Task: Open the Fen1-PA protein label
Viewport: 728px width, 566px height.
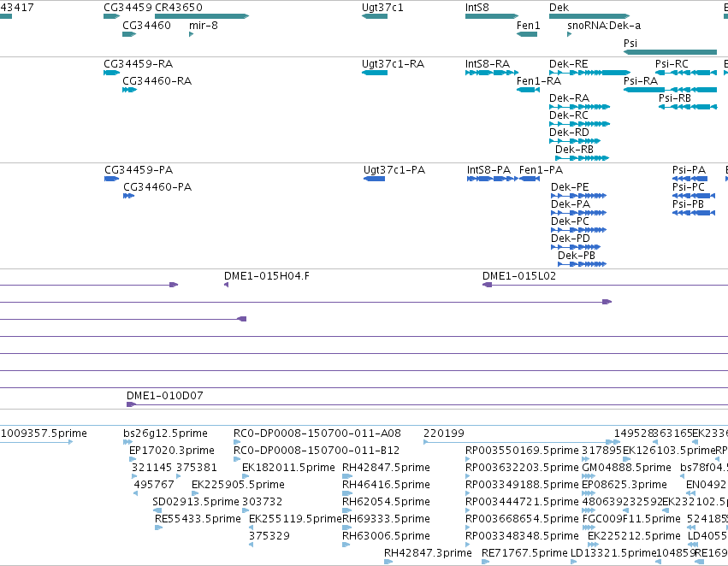Action: pyautogui.click(x=541, y=170)
